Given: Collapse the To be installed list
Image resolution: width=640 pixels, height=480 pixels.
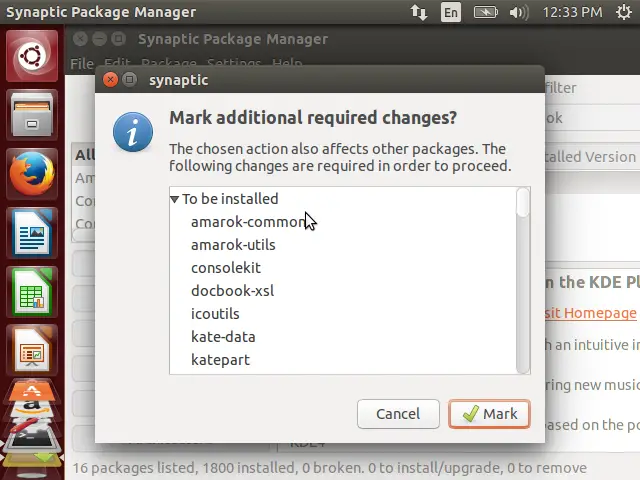Looking at the screenshot, I should pos(175,199).
